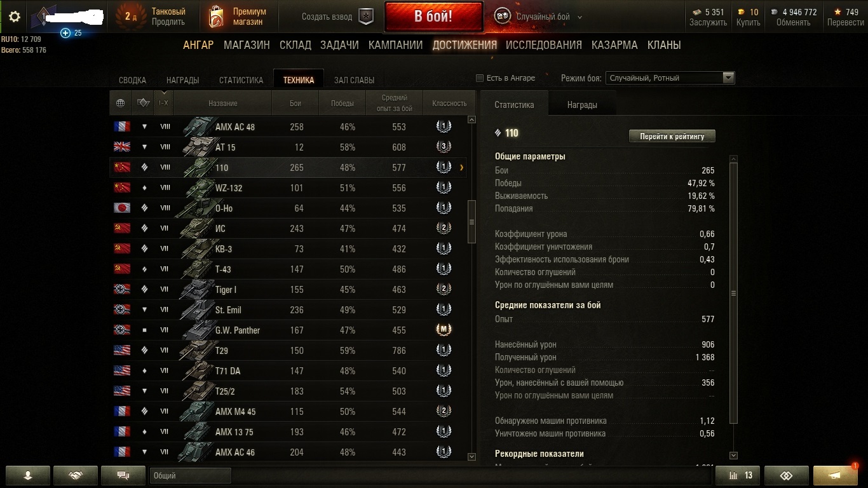
Task: Expand the Случайный бой battle type selector
Action: (x=548, y=17)
